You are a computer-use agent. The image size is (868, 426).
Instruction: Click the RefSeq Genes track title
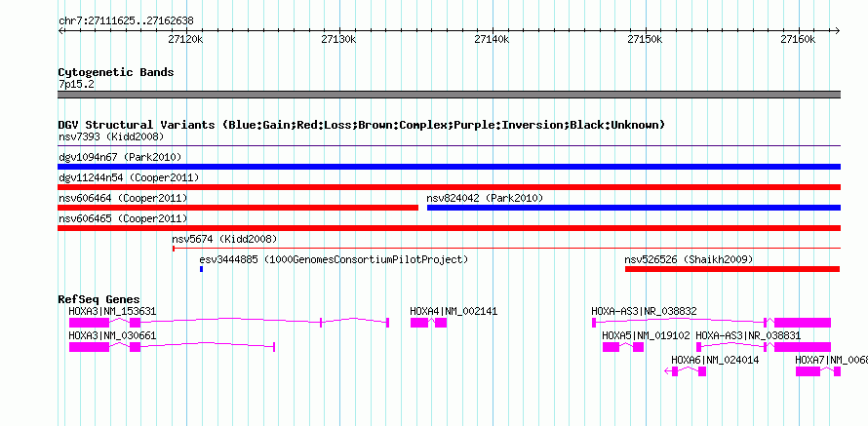tap(99, 299)
